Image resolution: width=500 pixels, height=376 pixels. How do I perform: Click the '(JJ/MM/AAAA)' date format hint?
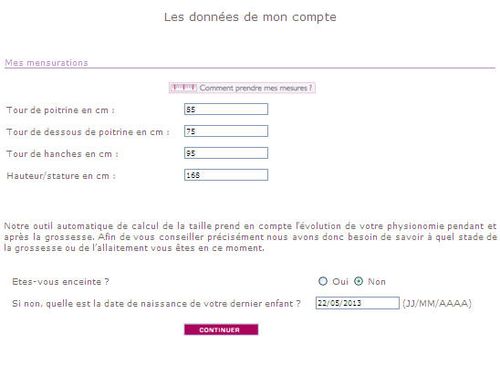coord(437,303)
